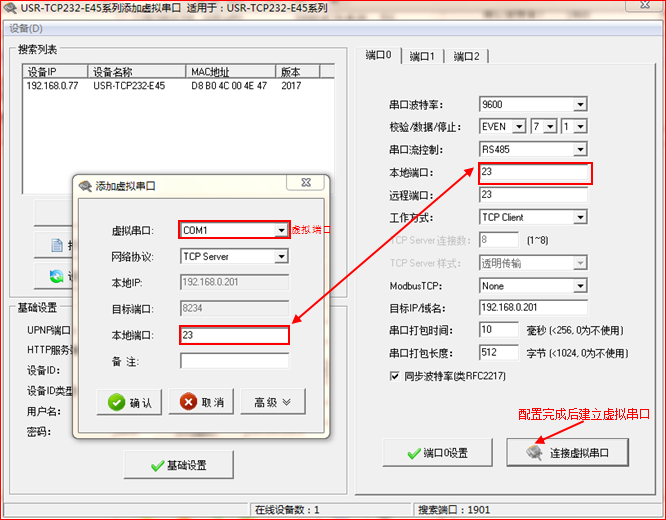
Task: Click status text 搜索端口：1901
Action: [x=454, y=510]
